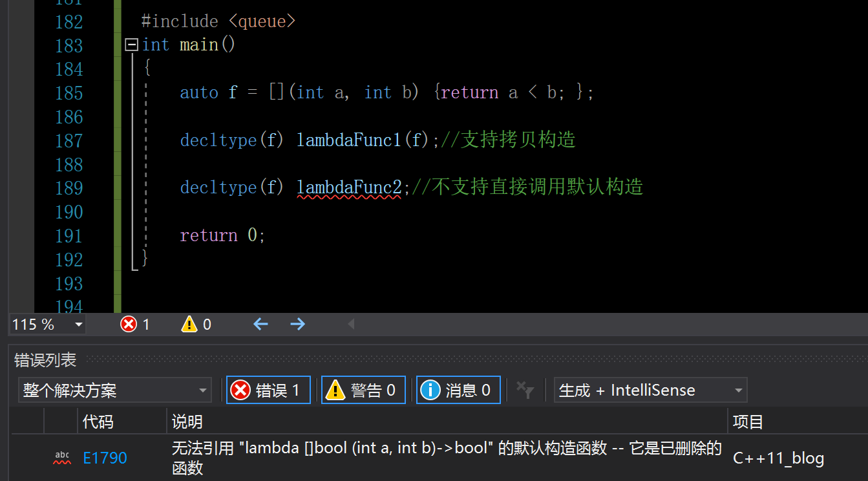The height and width of the screenshot is (481, 868).
Task: Click the auto keyword on line 185
Action: [x=199, y=92]
